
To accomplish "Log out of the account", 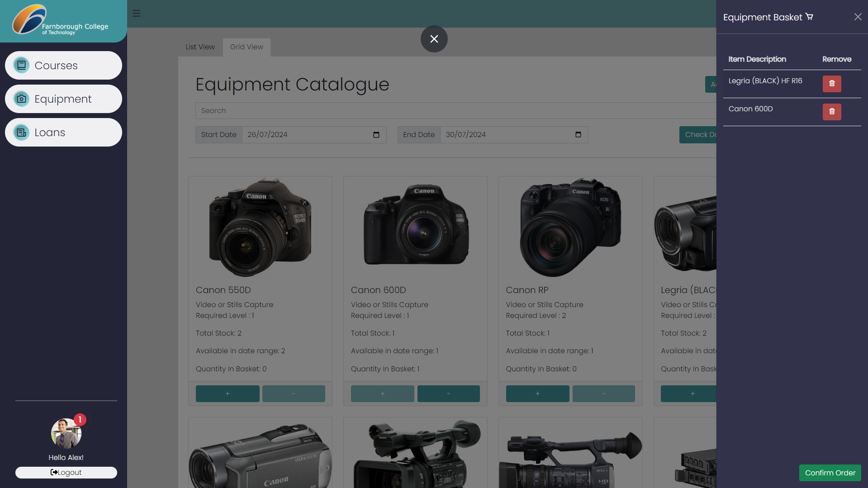I will [66, 472].
